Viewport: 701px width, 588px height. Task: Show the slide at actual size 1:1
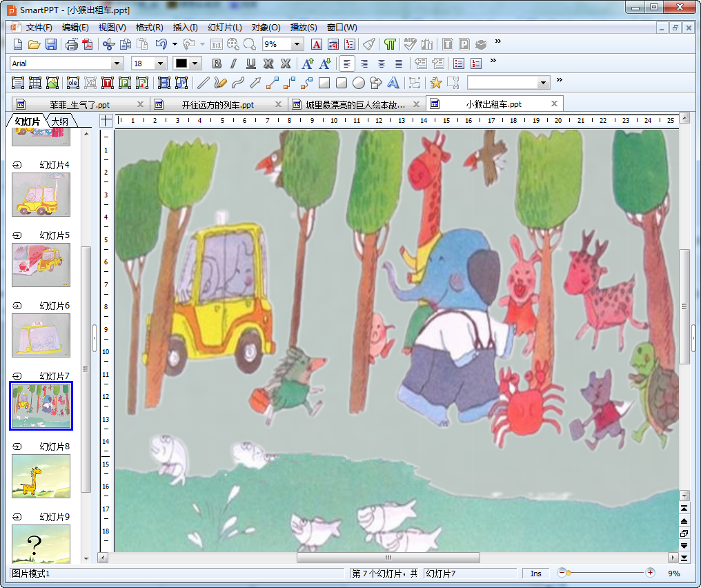[217, 44]
